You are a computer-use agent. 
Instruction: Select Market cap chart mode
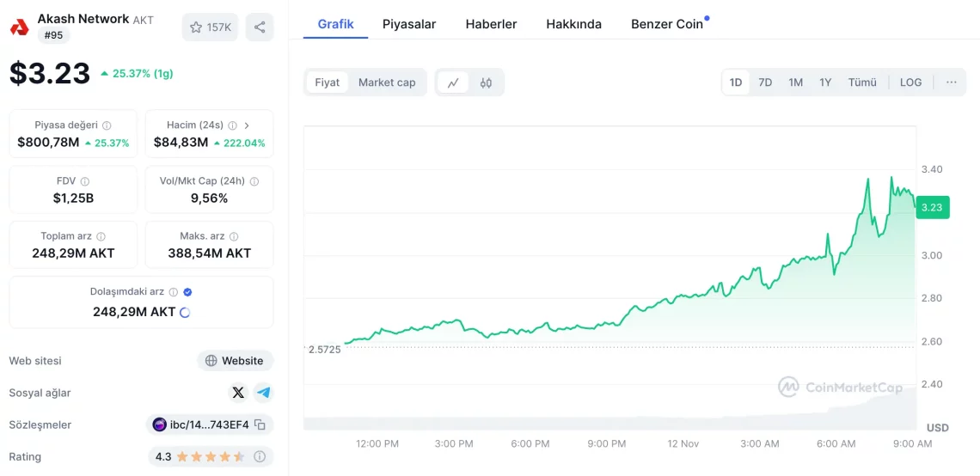coord(387,82)
